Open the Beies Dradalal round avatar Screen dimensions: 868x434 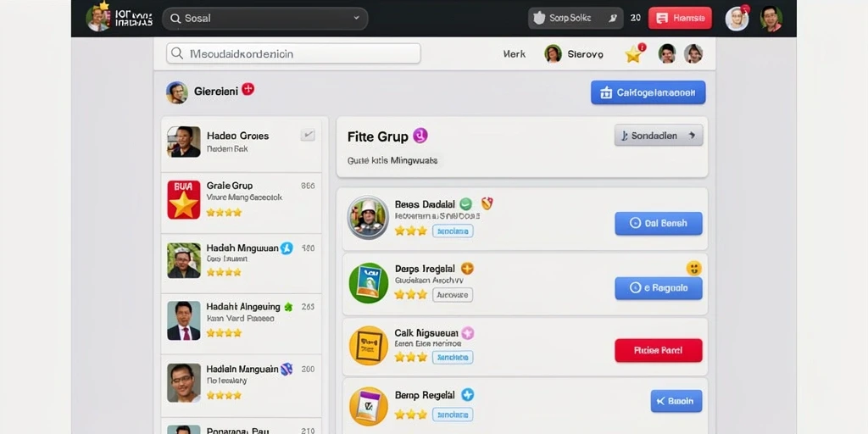pyautogui.click(x=368, y=216)
